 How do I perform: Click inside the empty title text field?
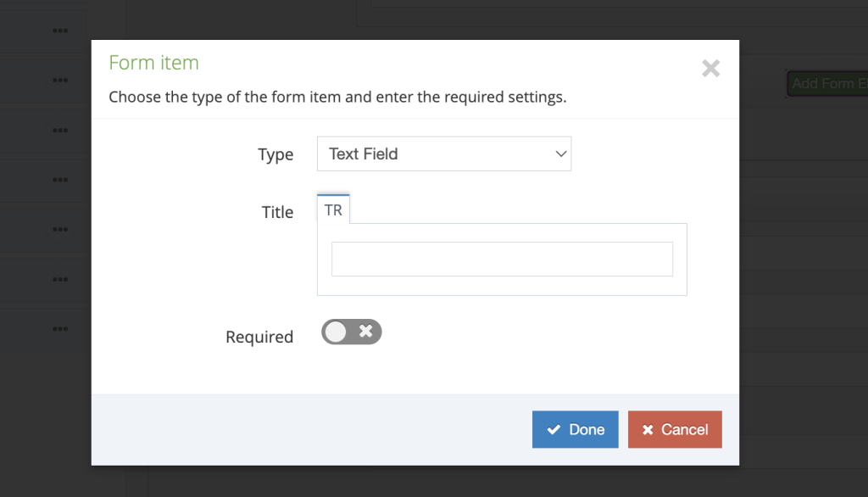point(502,259)
